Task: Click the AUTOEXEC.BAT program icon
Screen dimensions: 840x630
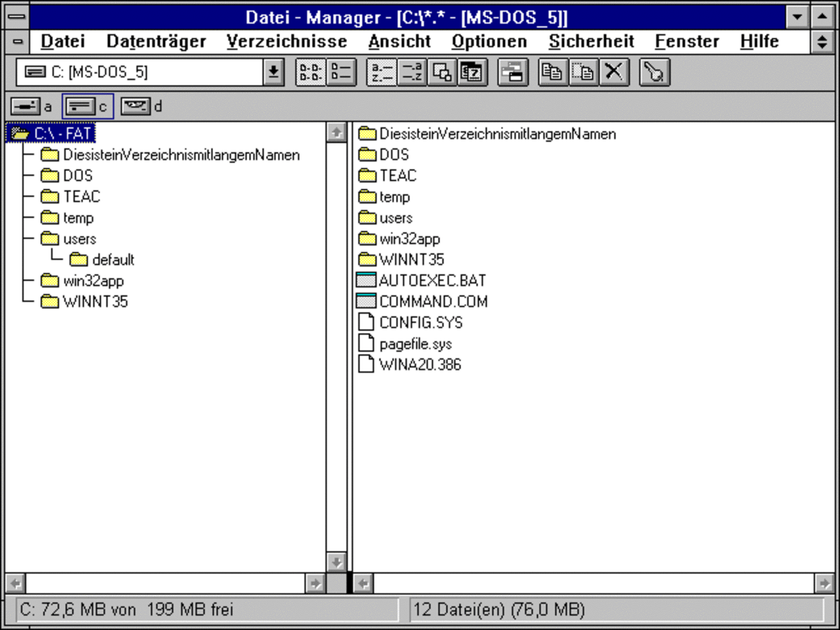Action: tap(366, 280)
